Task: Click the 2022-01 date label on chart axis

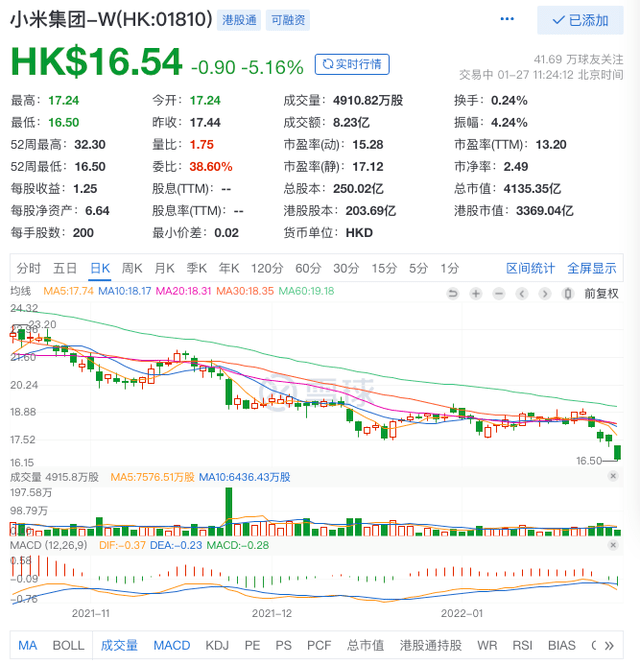Action: pyautogui.click(x=462, y=613)
